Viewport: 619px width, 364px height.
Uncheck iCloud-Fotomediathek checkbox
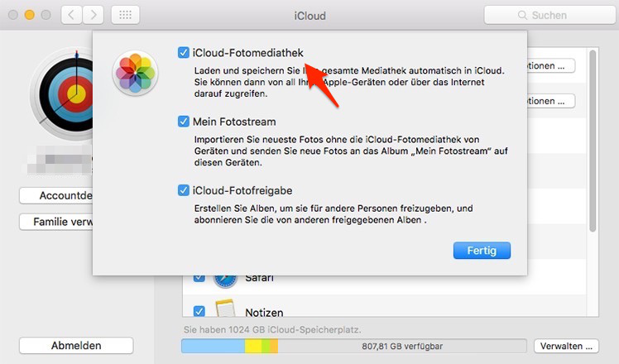coord(184,52)
